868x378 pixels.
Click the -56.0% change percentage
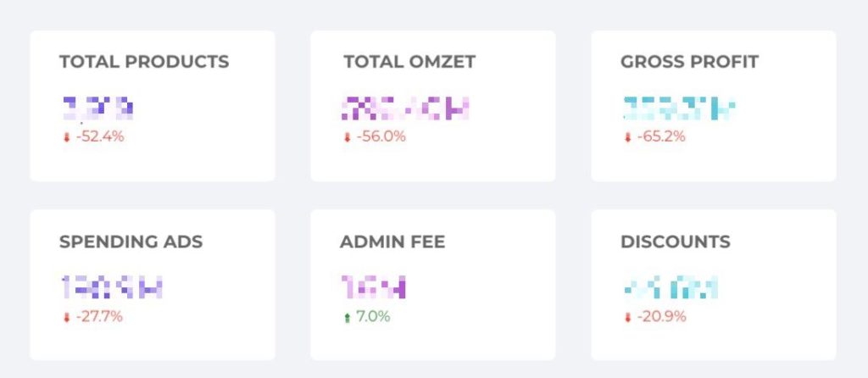(x=381, y=136)
